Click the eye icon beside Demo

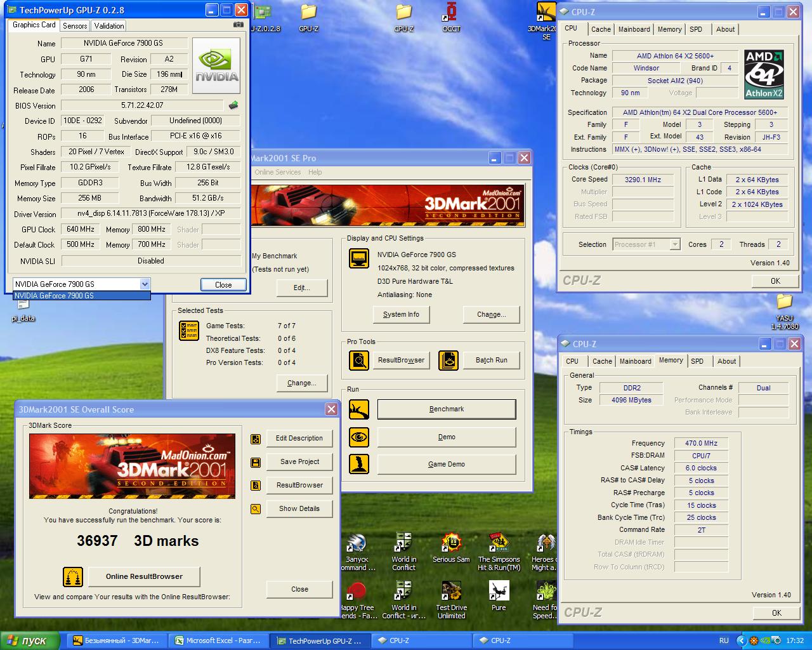(359, 437)
